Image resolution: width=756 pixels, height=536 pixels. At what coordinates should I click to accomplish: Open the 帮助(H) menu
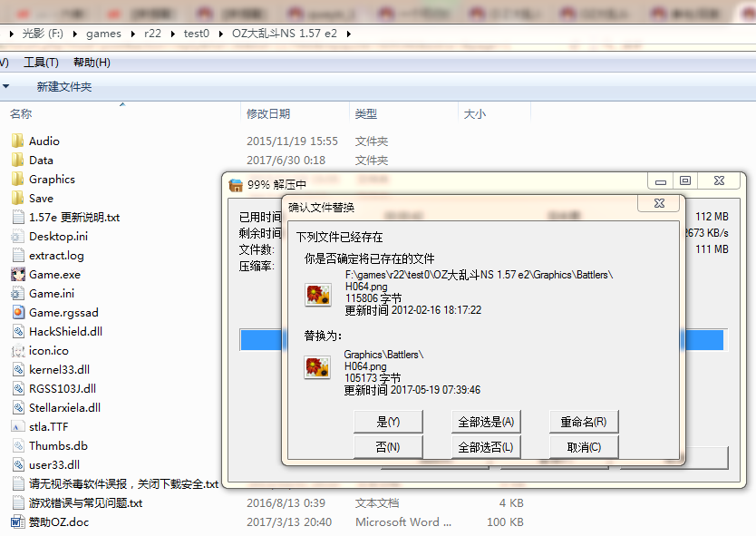click(92, 63)
